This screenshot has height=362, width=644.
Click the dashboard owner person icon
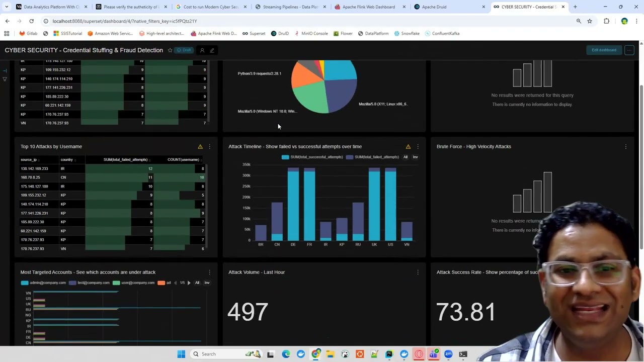[202, 50]
